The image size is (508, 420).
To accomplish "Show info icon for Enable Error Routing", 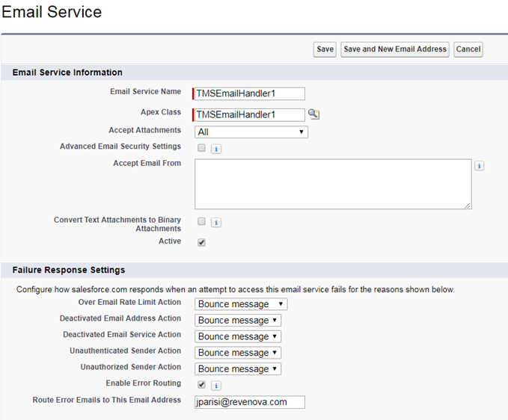I will tap(216, 386).
